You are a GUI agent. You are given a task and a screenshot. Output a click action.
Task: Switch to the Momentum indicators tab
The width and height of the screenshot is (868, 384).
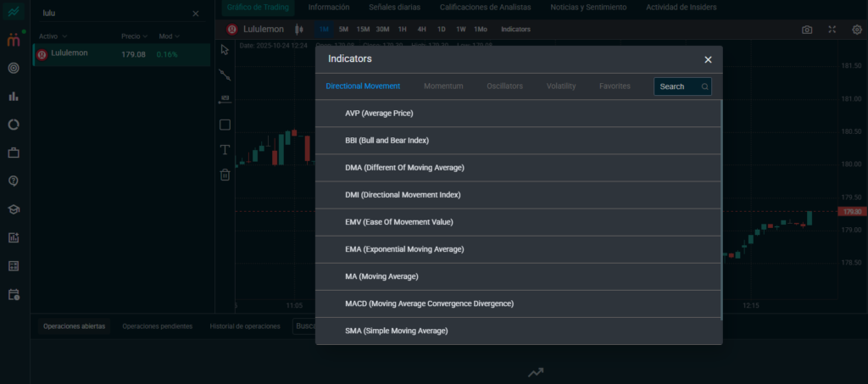[443, 86]
